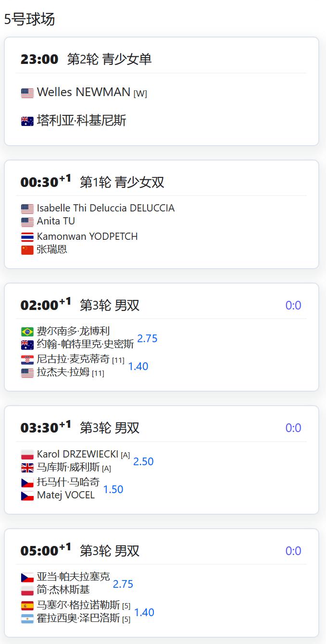The width and height of the screenshot is (326, 644).
Task: Open the 23:00 第2轮 青少女单 match card
Action: coord(162,91)
